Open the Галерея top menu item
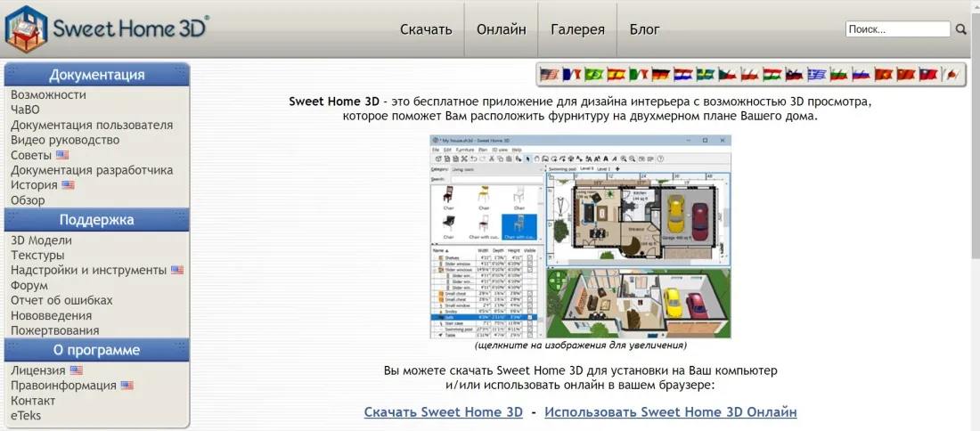The height and width of the screenshot is (431, 980). click(577, 29)
